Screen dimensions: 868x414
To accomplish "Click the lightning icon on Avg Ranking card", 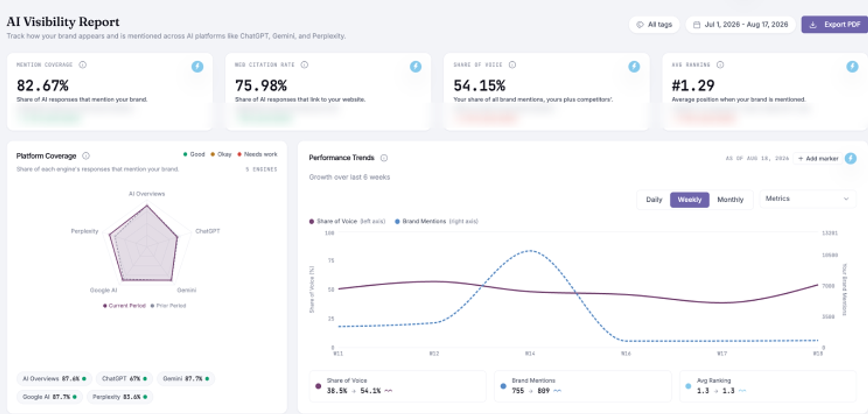I will pyautogui.click(x=852, y=66).
